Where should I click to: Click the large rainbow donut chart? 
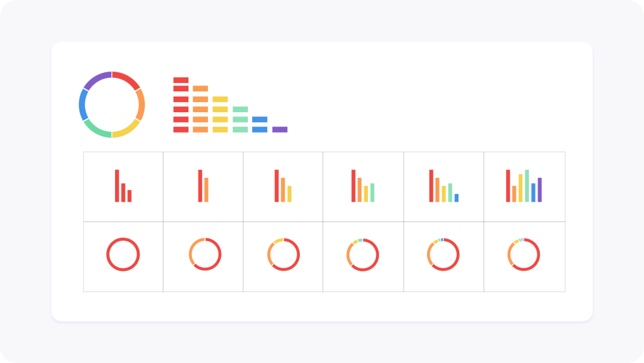tap(112, 105)
